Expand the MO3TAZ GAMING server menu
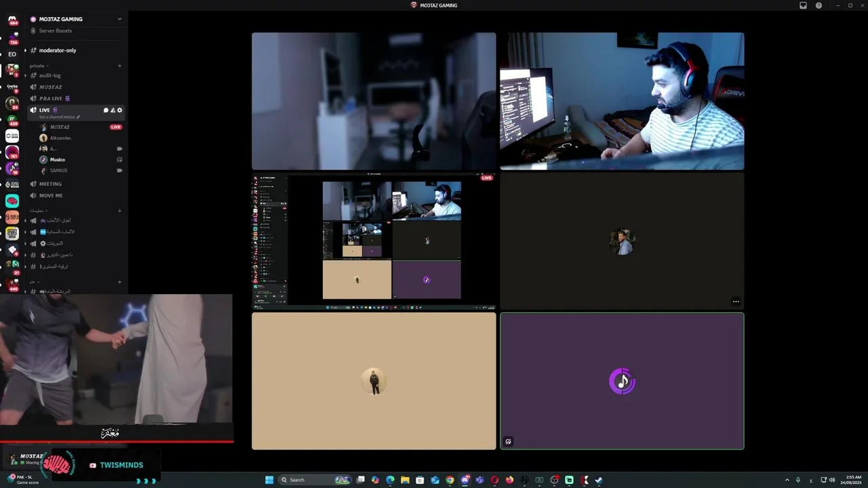This screenshot has height=488, width=868. (119, 19)
